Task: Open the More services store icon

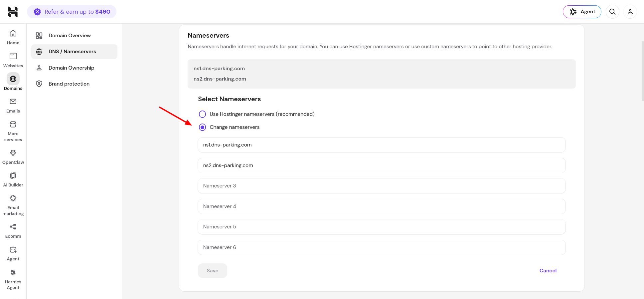Action: 13,124
